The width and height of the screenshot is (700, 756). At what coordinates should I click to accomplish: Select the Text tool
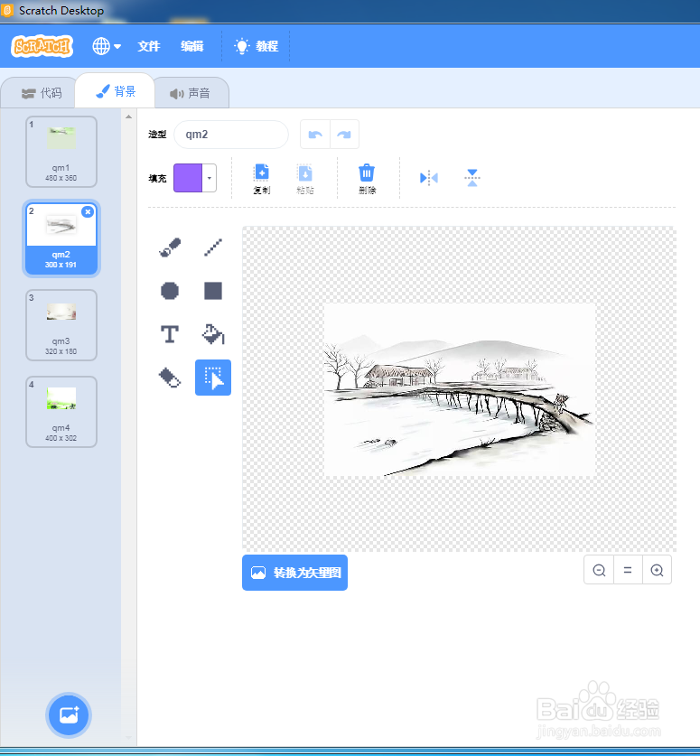tap(170, 334)
